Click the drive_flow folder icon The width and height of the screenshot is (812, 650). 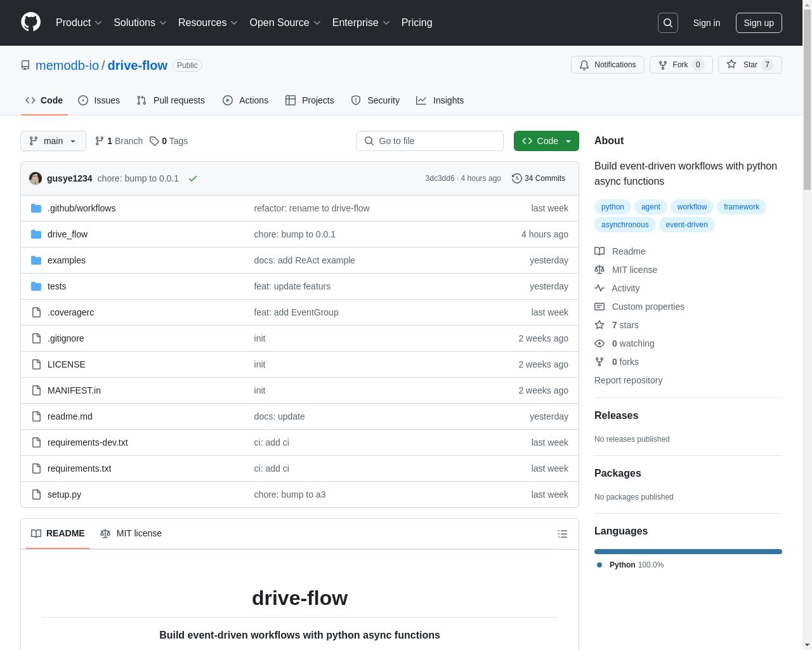pyautogui.click(x=36, y=234)
